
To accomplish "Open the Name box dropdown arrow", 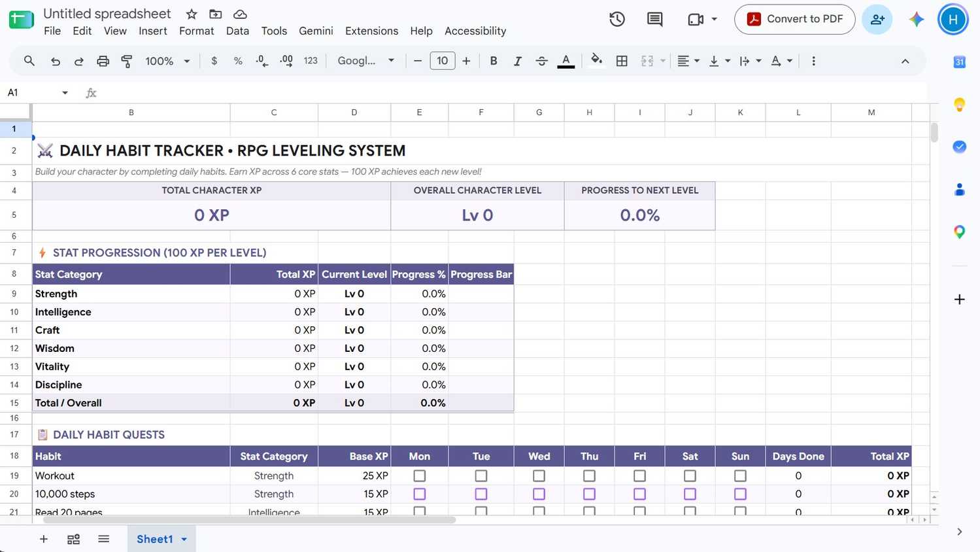I will tap(65, 93).
